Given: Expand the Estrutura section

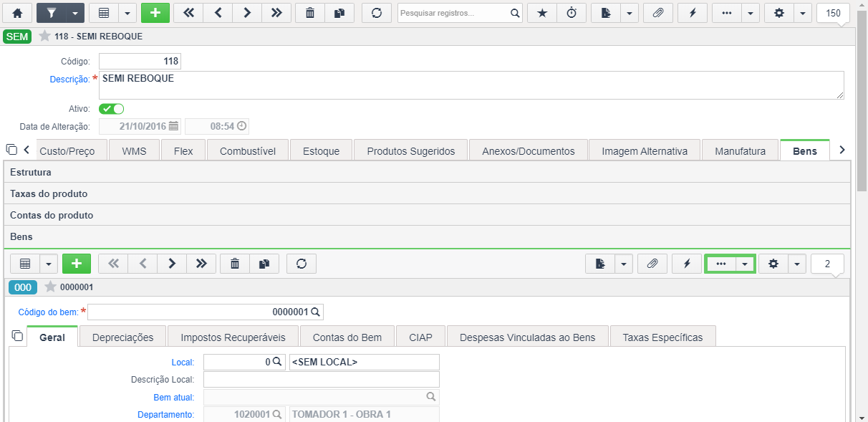Looking at the screenshot, I should coord(428,172).
